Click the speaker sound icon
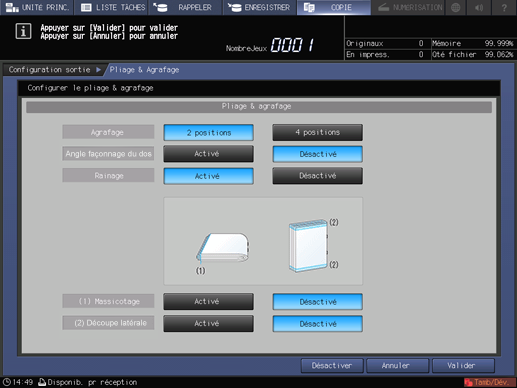 tap(479, 7)
